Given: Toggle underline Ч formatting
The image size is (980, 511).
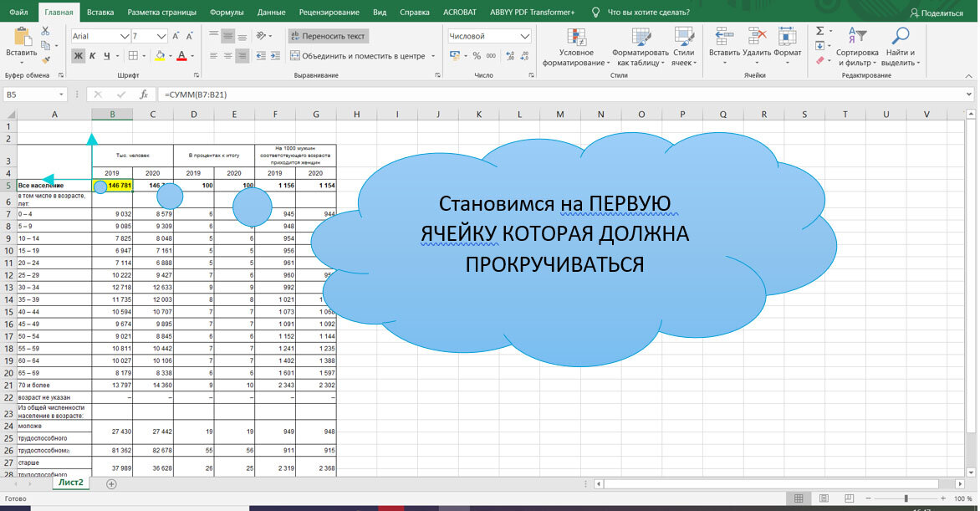Looking at the screenshot, I should click(107, 56).
